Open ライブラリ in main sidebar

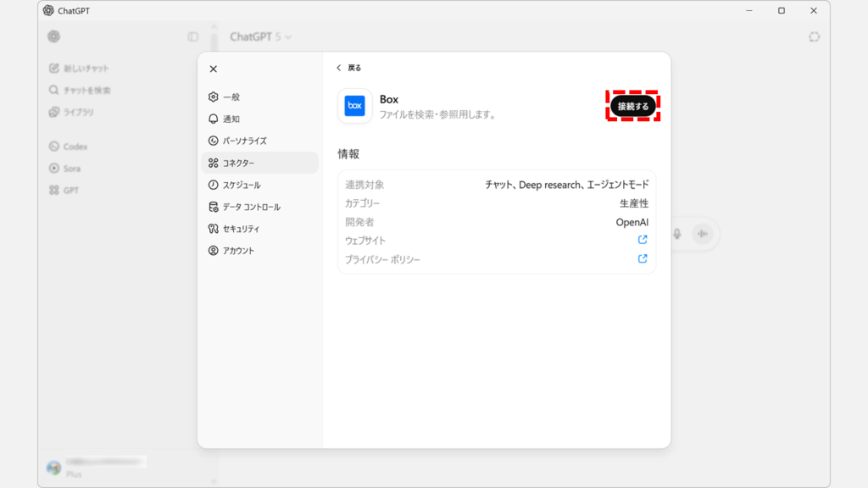click(x=72, y=112)
